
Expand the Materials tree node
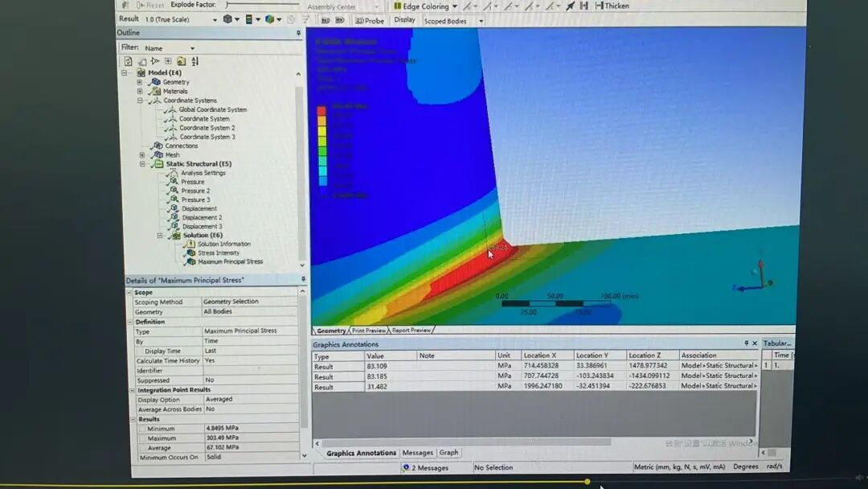pos(140,91)
